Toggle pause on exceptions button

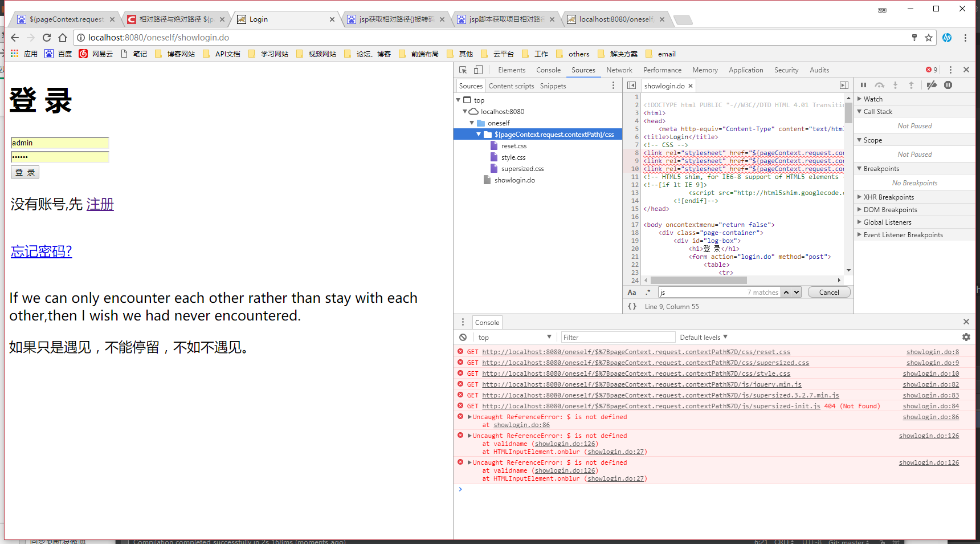click(x=948, y=86)
